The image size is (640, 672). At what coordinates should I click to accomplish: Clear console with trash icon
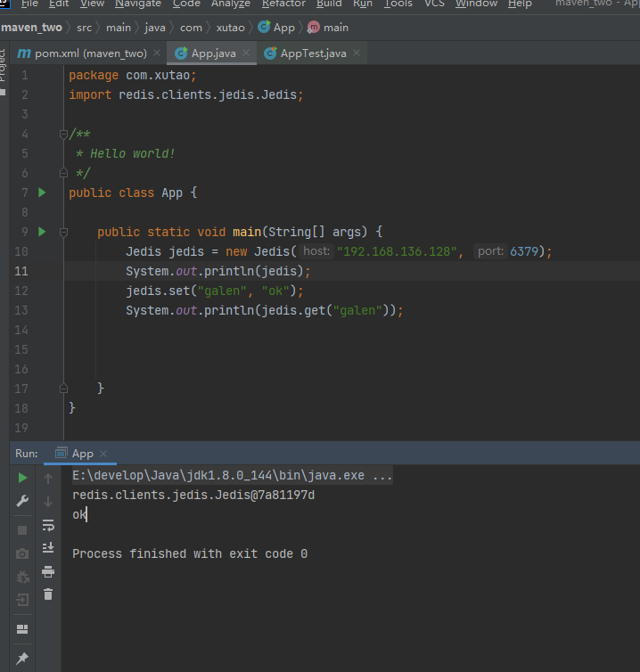pyautogui.click(x=48, y=594)
